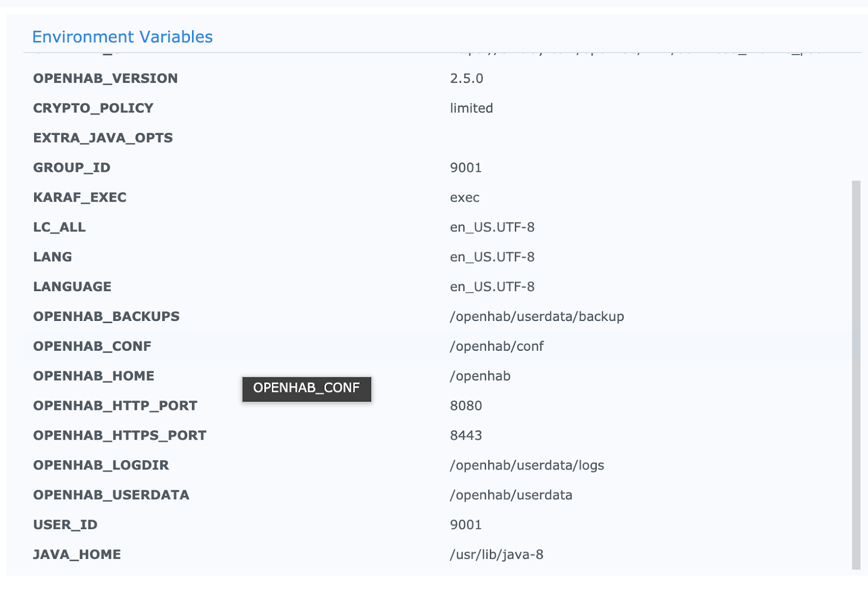Screen dimensions: 868x593
Task: Select the OPENHAB_HOME variable name
Action: (x=94, y=377)
